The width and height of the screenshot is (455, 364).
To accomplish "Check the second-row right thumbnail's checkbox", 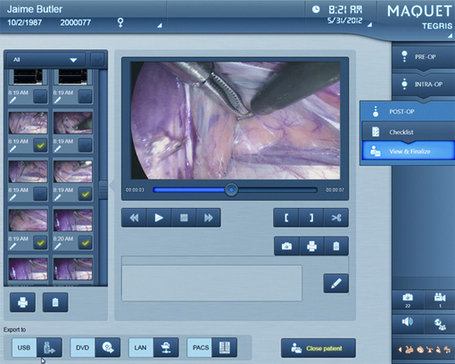I will pos(85,145).
